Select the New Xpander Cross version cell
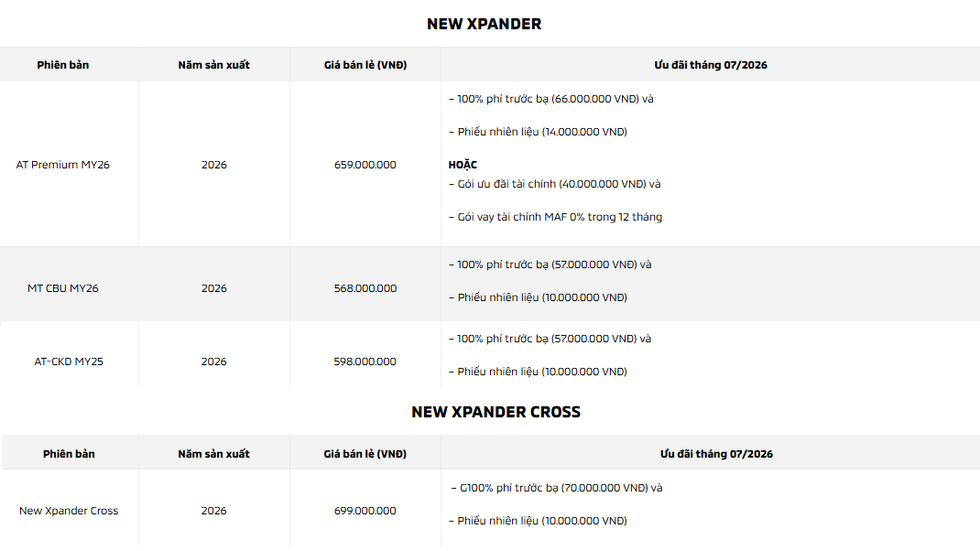 click(x=69, y=511)
